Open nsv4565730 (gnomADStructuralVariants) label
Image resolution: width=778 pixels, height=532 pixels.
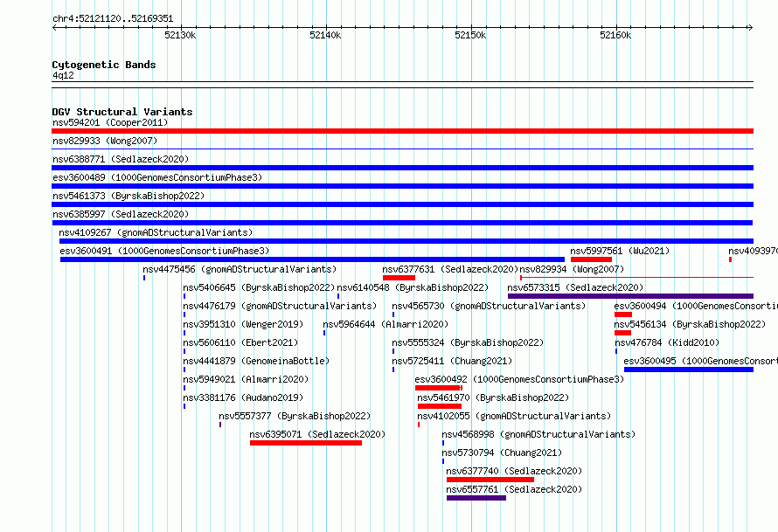point(489,306)
